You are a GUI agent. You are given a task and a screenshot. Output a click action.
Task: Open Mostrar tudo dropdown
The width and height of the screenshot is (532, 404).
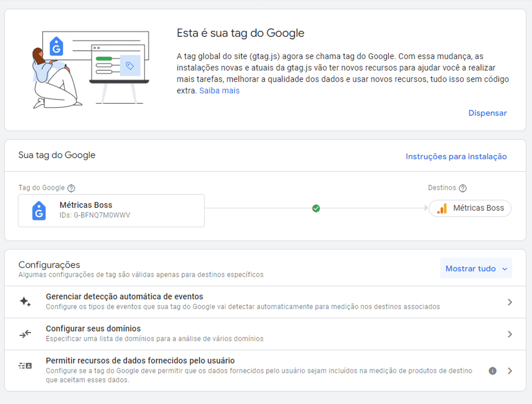(476, 268)
